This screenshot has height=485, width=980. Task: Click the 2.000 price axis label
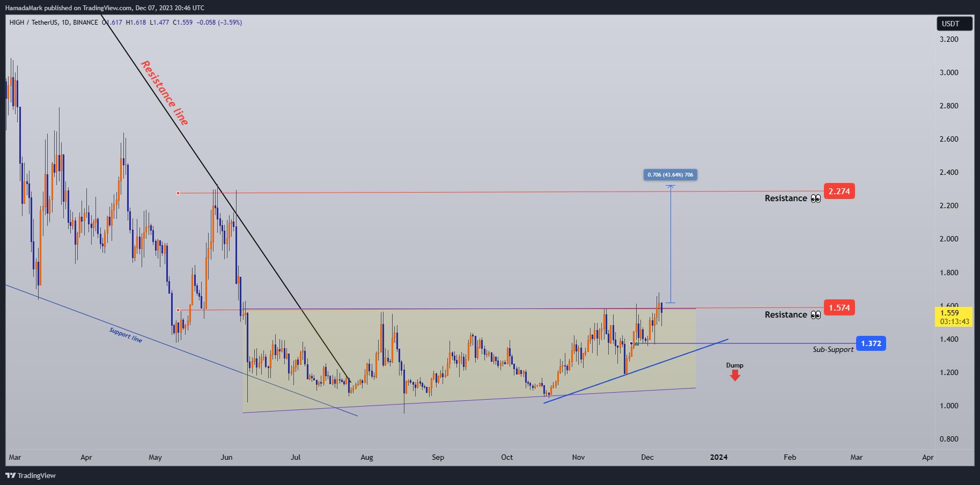(x=949, y=239)
